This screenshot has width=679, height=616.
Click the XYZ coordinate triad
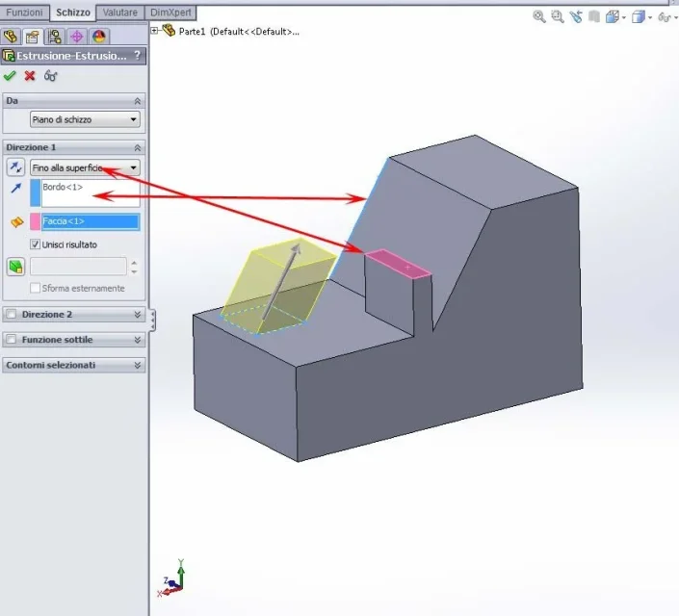(x=173, y=578)
